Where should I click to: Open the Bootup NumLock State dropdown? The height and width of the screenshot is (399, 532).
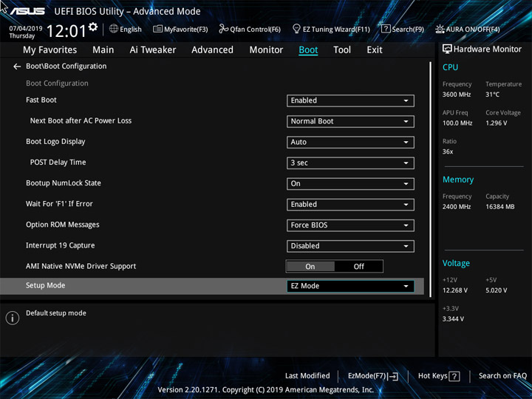click(350, 184)
